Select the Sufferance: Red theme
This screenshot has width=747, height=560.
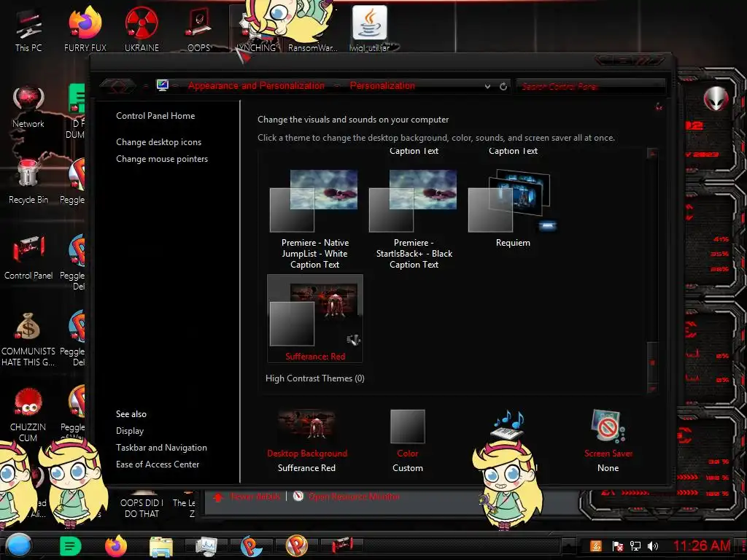pyautogui.click(x=315, y=318)
